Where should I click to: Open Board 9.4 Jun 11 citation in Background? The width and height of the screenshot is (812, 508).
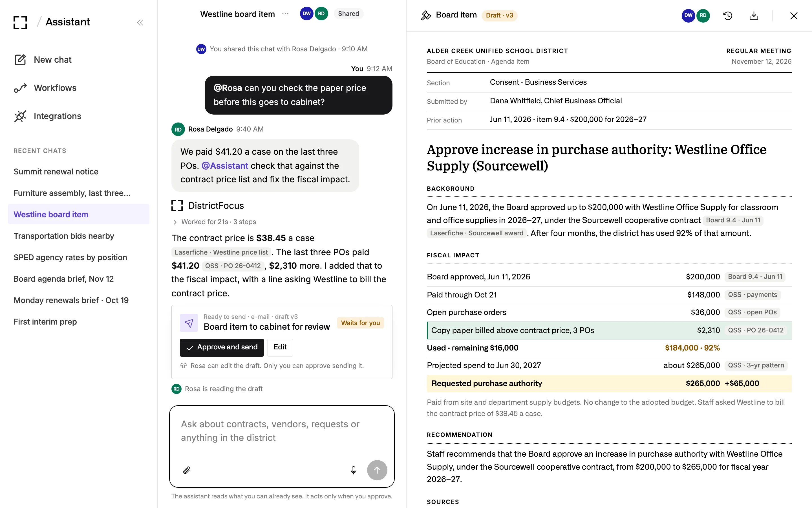pyautogui.click(x=733, y=220)
